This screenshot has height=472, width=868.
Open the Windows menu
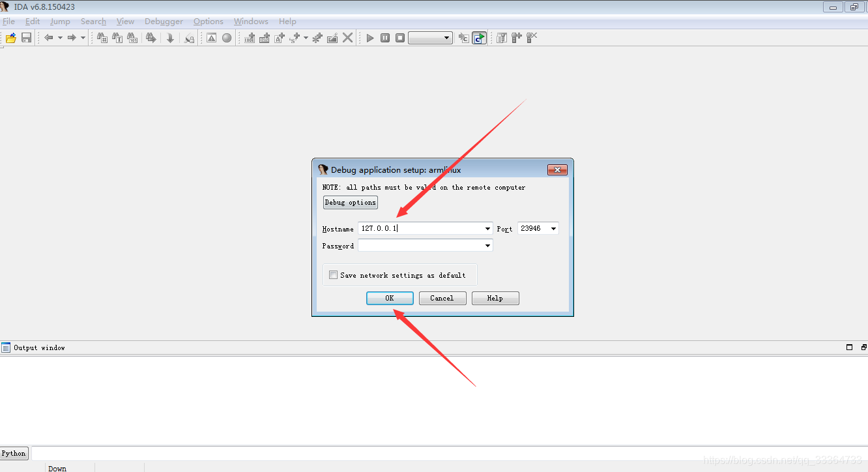pos(251,22)
